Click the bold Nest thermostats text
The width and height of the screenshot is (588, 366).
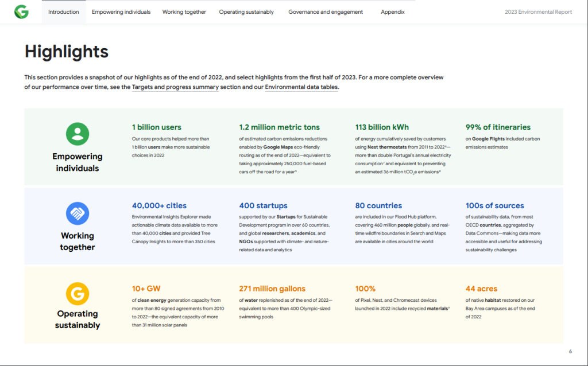point(387,147)
